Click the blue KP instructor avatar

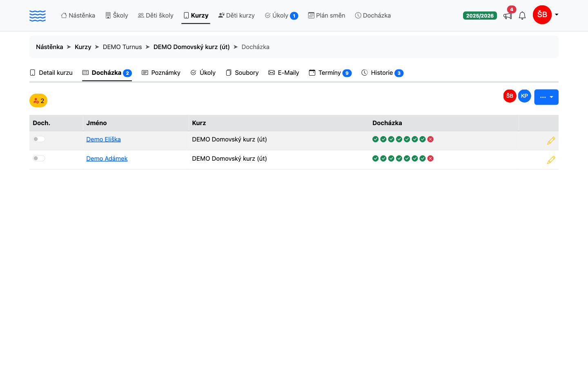(525, 96)
